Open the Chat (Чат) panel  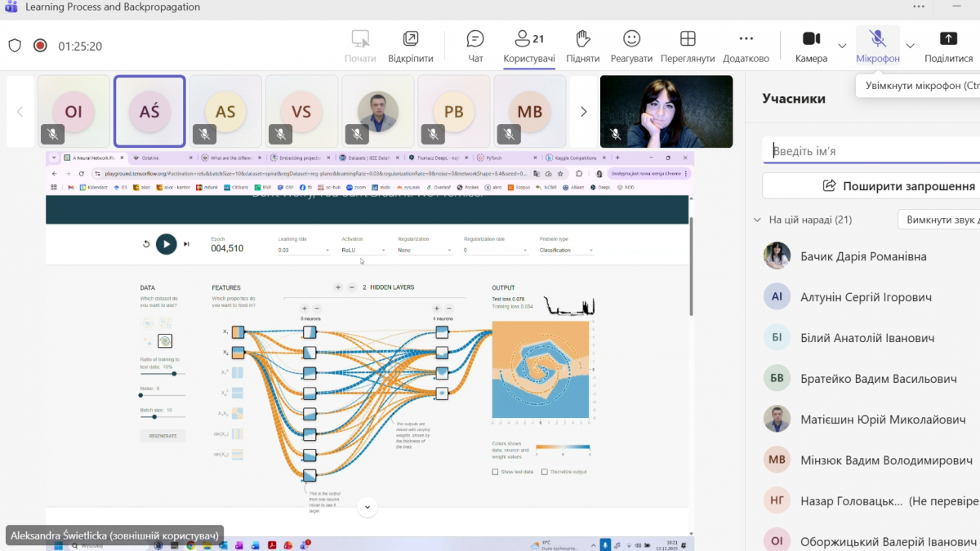point(475,46)
